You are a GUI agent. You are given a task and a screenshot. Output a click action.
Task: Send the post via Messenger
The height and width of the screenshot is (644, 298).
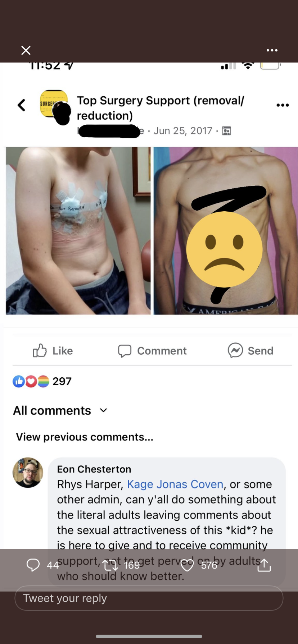pos(250,350)
